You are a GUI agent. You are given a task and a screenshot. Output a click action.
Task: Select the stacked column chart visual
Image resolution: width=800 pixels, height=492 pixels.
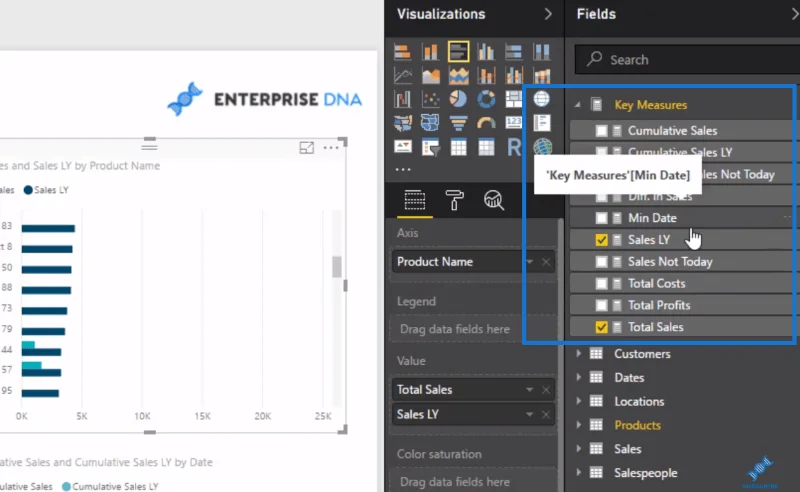click(430, 52)
